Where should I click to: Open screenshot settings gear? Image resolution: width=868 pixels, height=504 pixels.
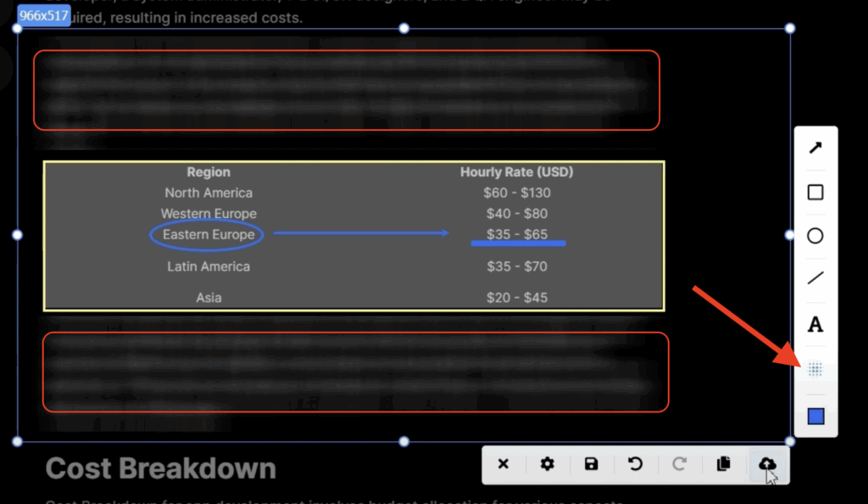click(x=547, y=464)
